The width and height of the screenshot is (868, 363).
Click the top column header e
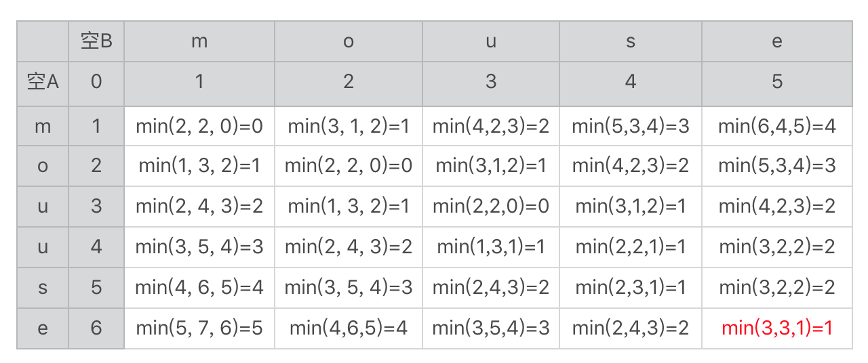click(776, 41)
